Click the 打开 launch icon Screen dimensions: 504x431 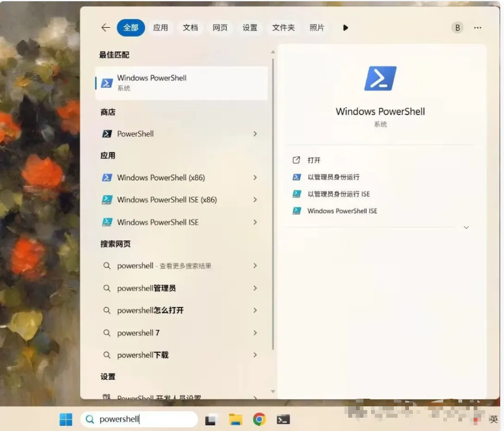pyautogui.click(x=296, y=160)
